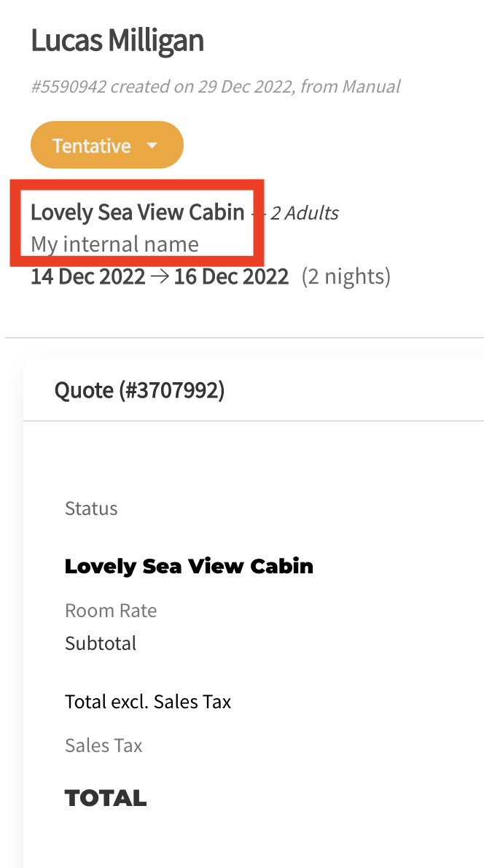Click the Status label in the quote
This screenshot has height=868, width=484.
point(91,508)
